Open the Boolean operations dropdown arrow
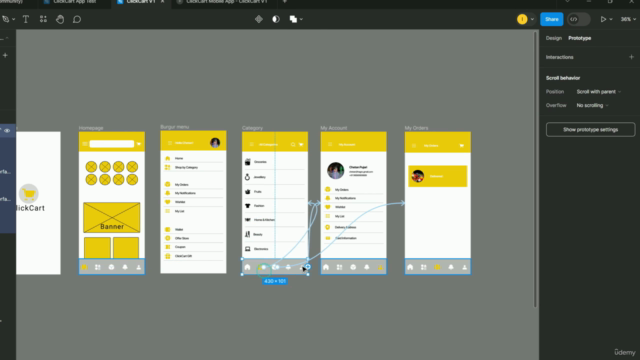The width and height of the screenshot is (640, 360). pyautogui.click(x=301, y=19)
